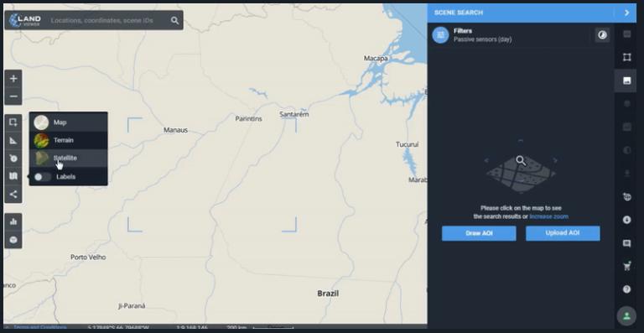Click the share map icon
The width and height of the screenshot is (644, 333).
point(13,195)
